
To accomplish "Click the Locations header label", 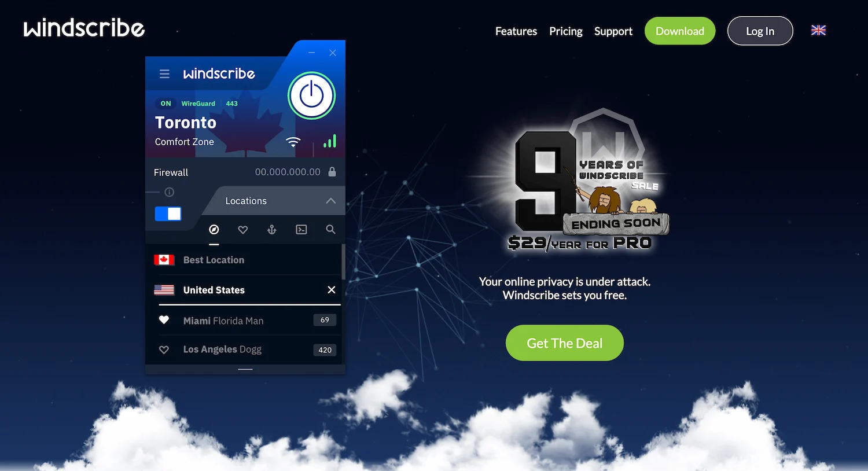I will [x=246, y=201].
